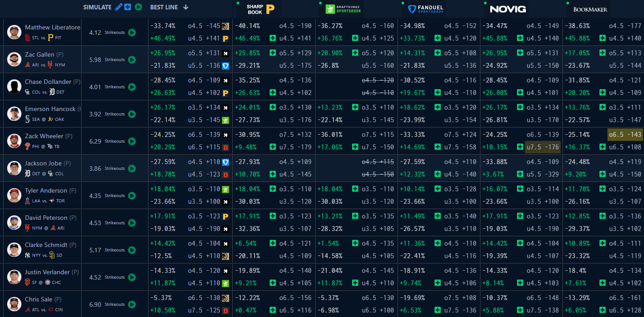Screen dimensions: 644x317
Task: Select the DraftKings Sportsbook column header
Action: coord(344,9)
